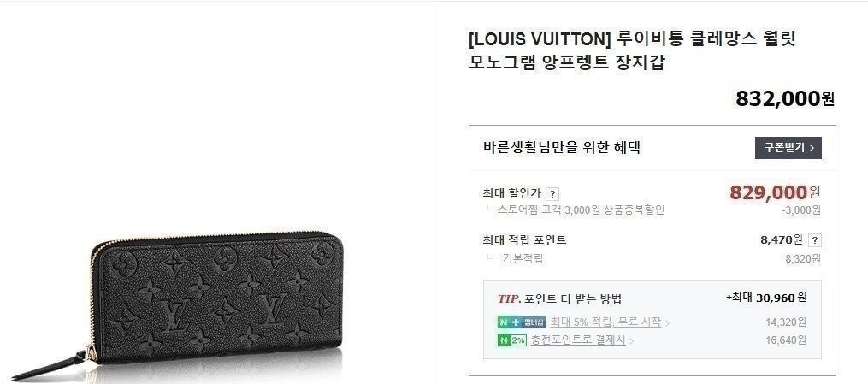Open the 최대 5% 적립, 무료 시작 link
The image size is (868, 384).
pos(605,322)
